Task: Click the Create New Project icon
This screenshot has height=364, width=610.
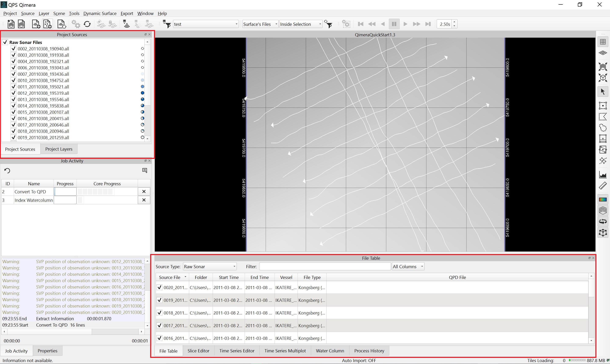Action: coord(11,24)
